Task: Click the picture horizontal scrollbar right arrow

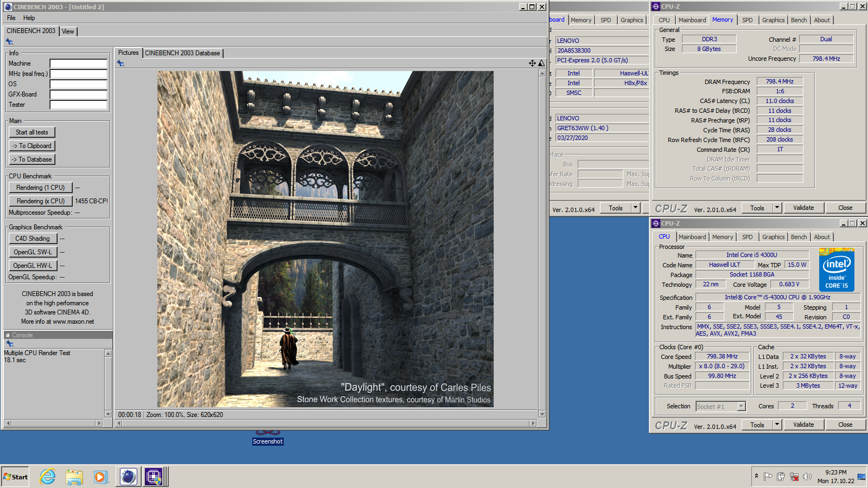Action: coord(533,423)
